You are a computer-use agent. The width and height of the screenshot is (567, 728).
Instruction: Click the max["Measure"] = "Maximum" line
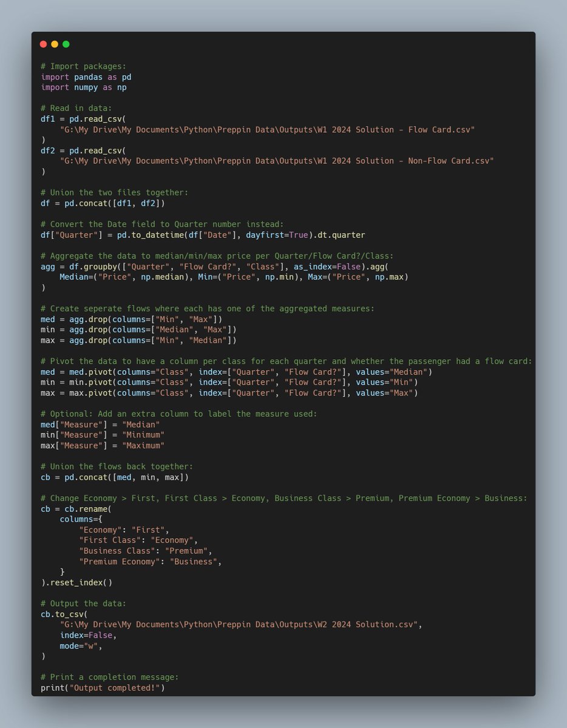[x=103, y=446]
